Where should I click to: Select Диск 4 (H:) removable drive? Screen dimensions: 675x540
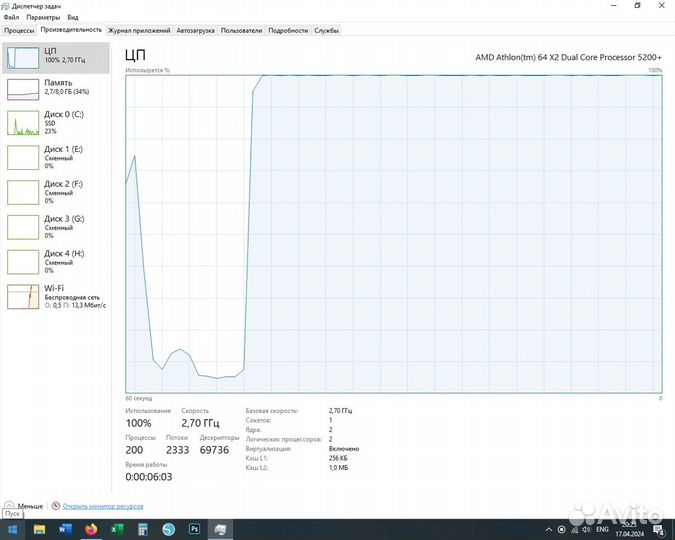pos(55,261)
